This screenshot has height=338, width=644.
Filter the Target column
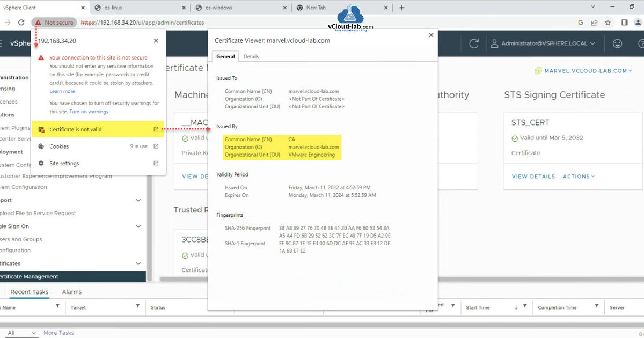coord(138,306)
